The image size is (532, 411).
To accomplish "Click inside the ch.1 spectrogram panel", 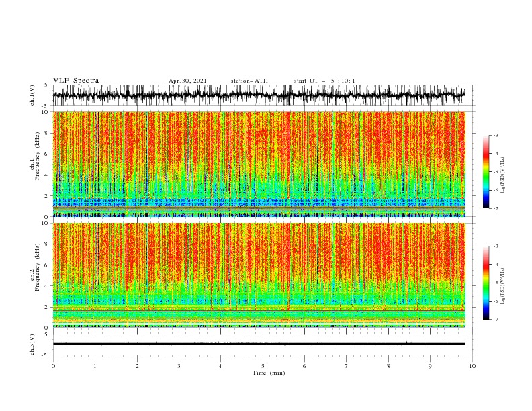I will 259,164.
